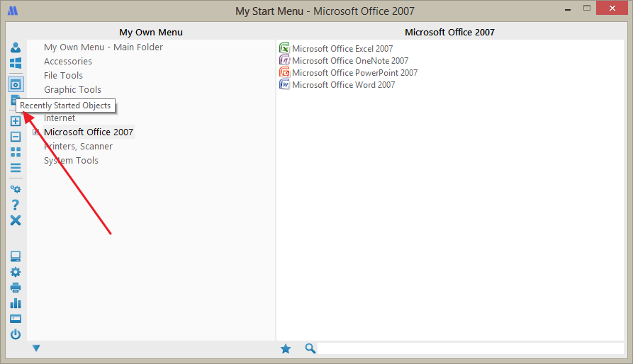Select the highlighted camera-like sidebar icon

click(16, 85)
